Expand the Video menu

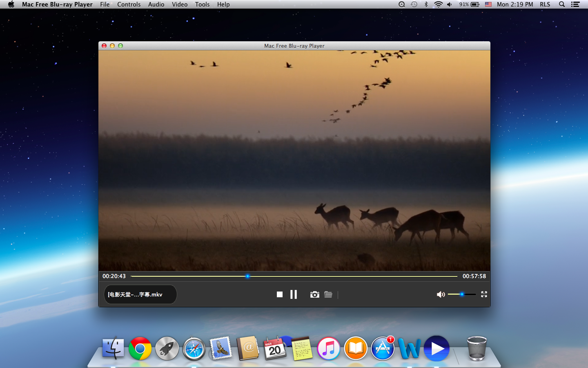pos(180,4)
